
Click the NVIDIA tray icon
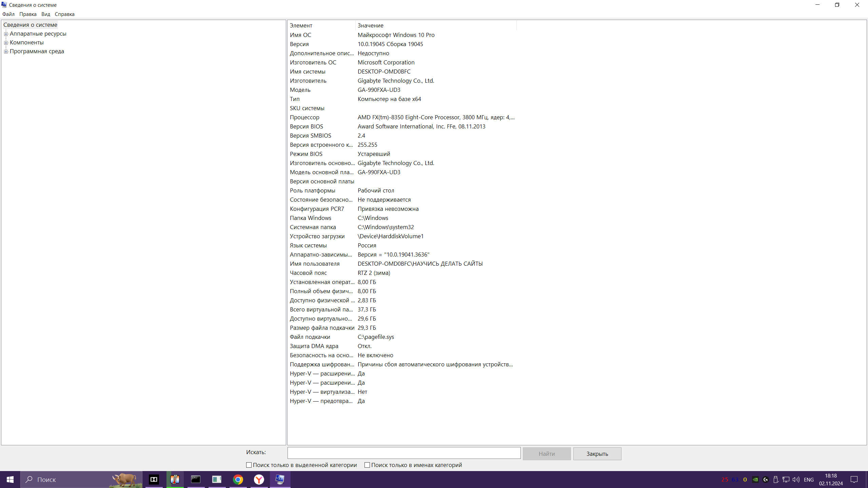click(x=755, y=479)
